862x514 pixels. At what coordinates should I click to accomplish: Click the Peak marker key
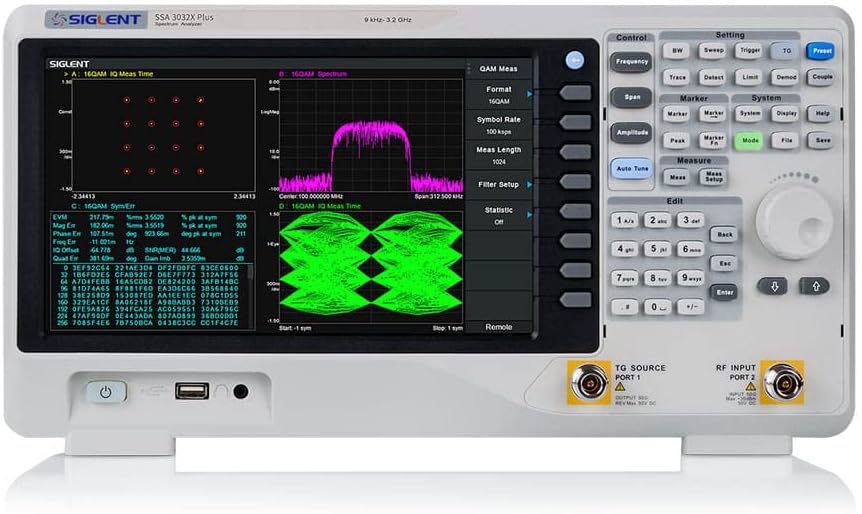pyautogui.click(x=677, y=141)
